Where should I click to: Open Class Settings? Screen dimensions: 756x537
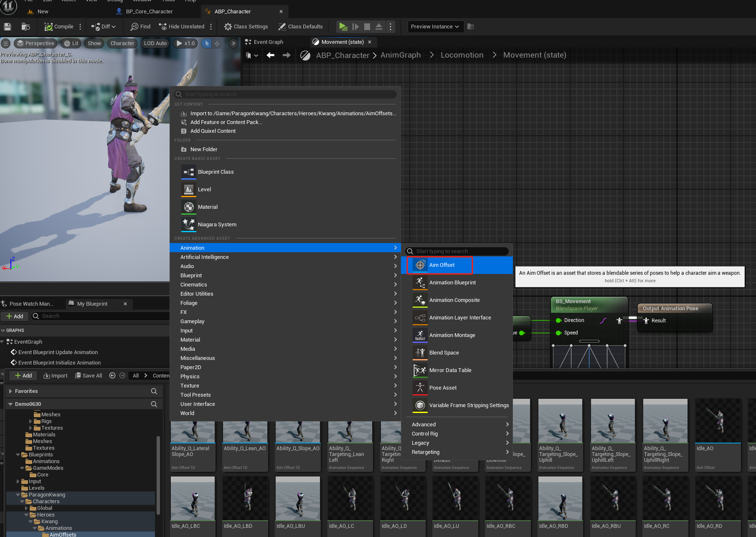(246, 27)
